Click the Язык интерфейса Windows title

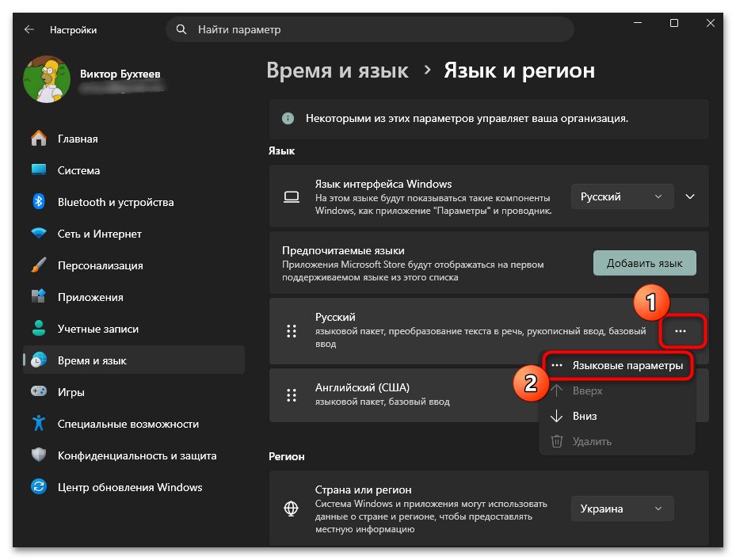(383, 184)
